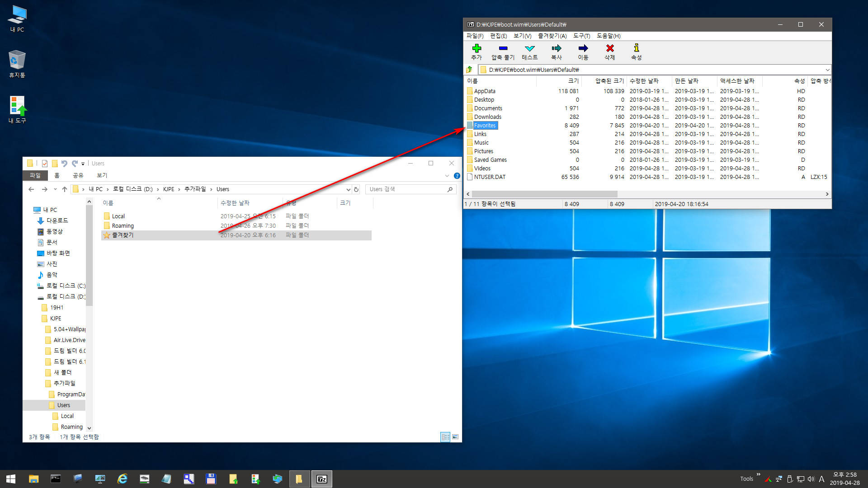Screen dimensions: 868x488
Task: Switch Explorer to details view icon
Action: tap(445, 437)
